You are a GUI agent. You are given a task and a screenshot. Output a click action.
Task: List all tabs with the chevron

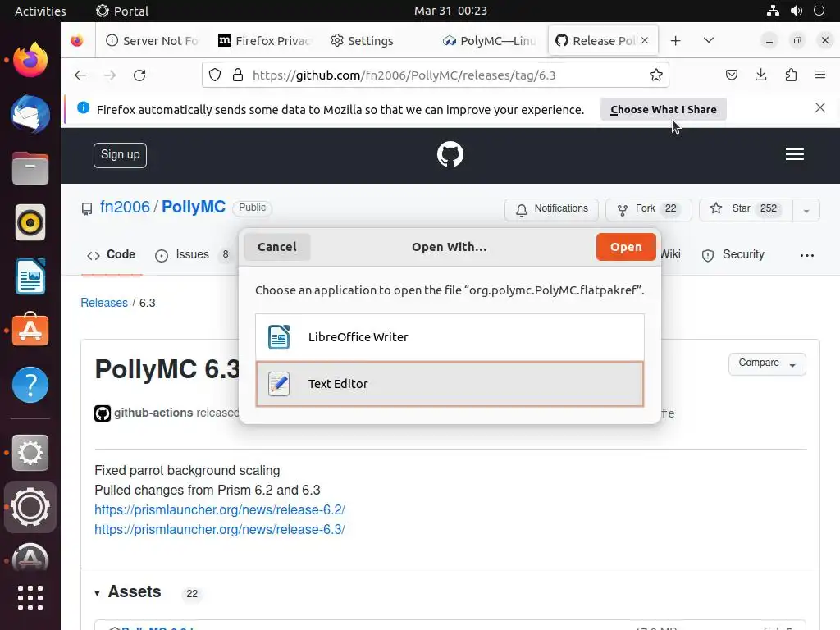click(x=708, y=40)
